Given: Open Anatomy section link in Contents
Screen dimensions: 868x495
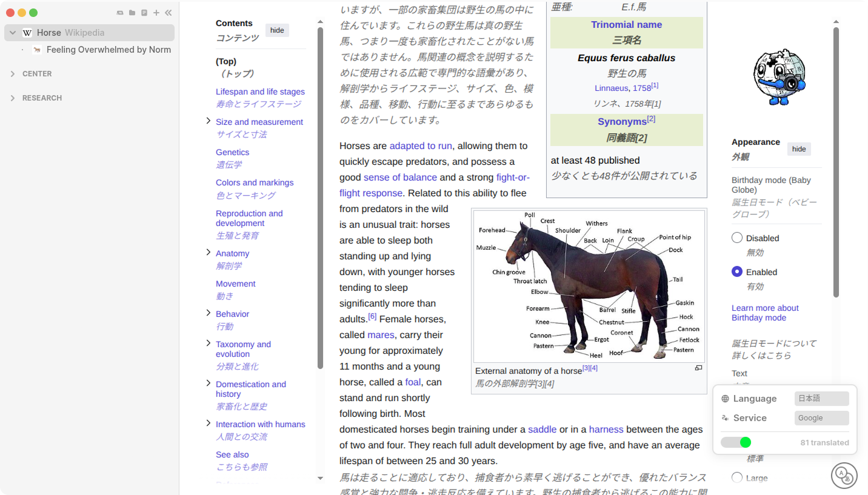Looking at the screenshot, I should (x=232, y=253).
